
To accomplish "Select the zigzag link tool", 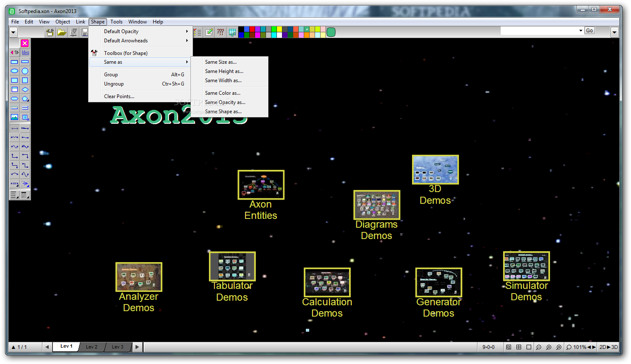I will click(15, 137).
